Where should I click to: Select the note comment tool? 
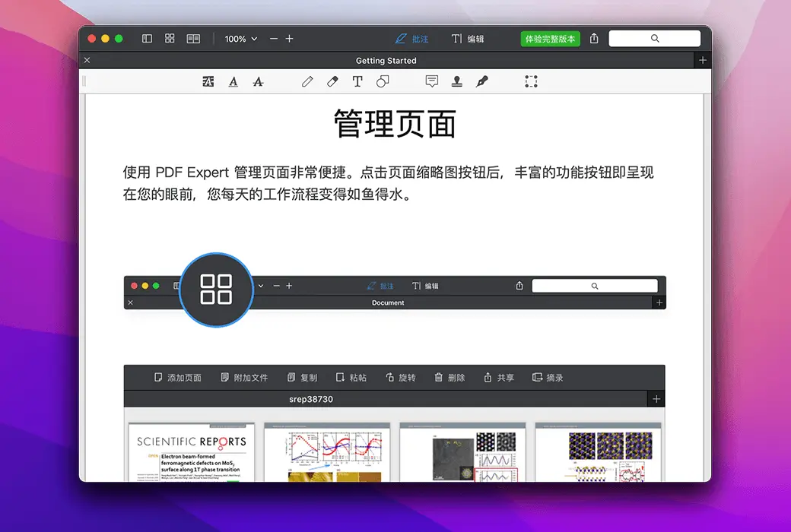click(432, 81)
